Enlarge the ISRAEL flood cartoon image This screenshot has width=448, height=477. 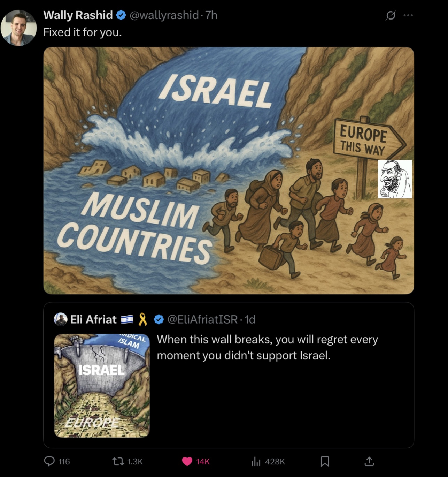(x=229, y=171)
